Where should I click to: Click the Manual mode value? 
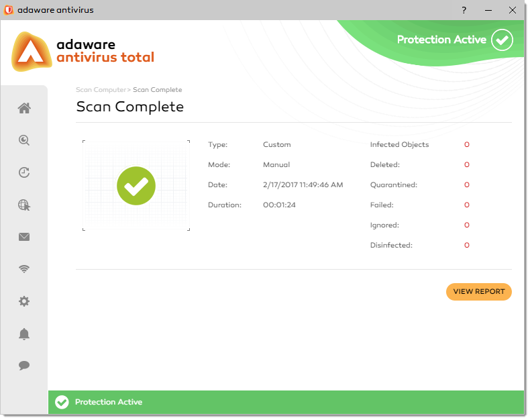click(x=276, y=164)
